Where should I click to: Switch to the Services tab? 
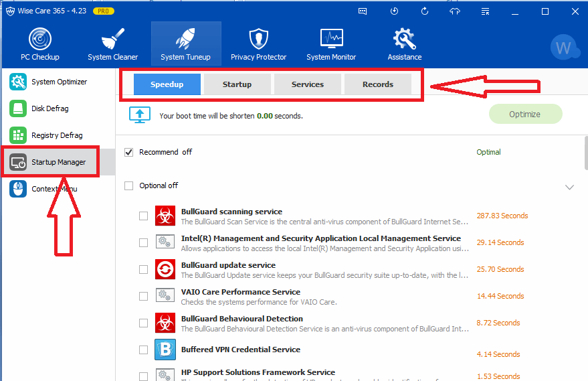(308, 84)
